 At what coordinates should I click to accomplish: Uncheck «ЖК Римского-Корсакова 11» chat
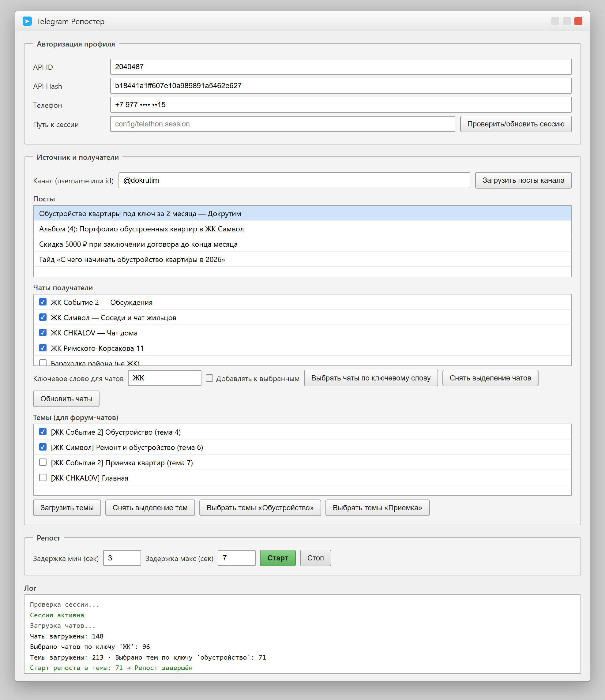[43, 348]
